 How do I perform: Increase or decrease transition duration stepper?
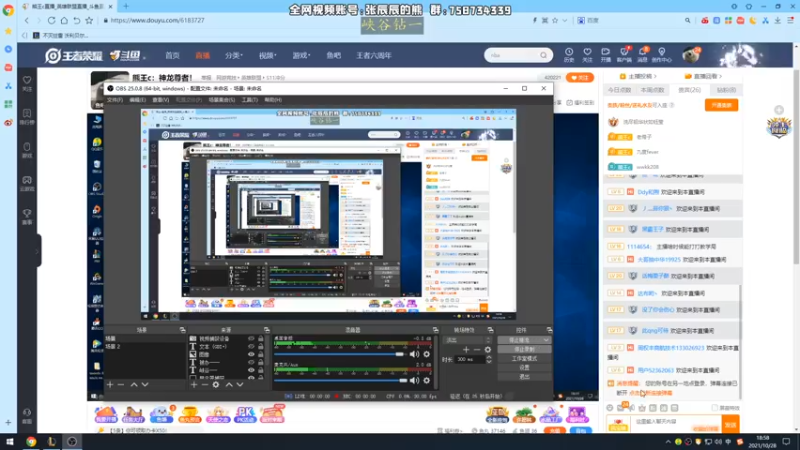coord(489,359)
